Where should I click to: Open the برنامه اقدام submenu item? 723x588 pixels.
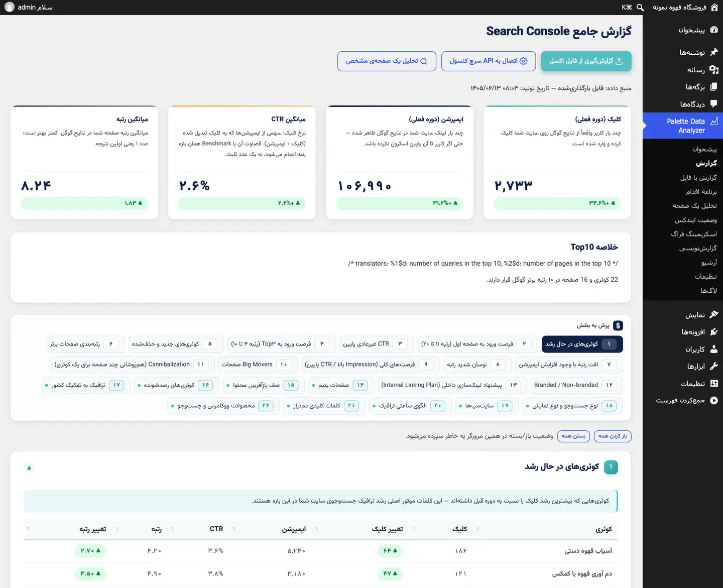701,191
